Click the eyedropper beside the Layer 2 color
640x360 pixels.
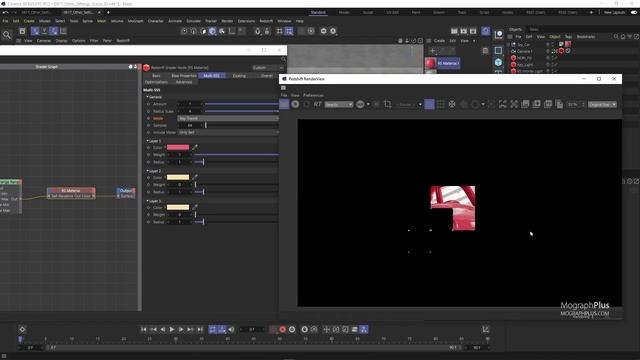(195, 177)
